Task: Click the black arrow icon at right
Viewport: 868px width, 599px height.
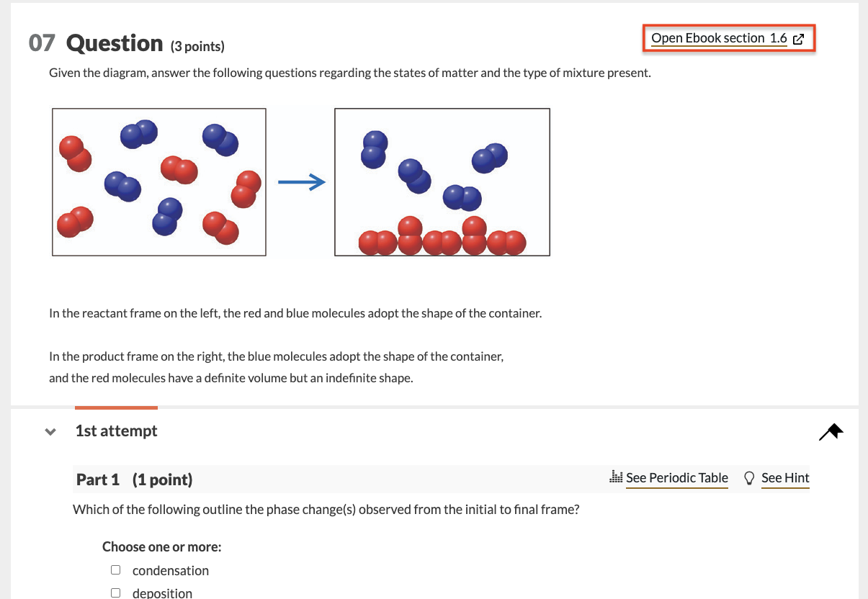Action: click(x=831, y=432)
